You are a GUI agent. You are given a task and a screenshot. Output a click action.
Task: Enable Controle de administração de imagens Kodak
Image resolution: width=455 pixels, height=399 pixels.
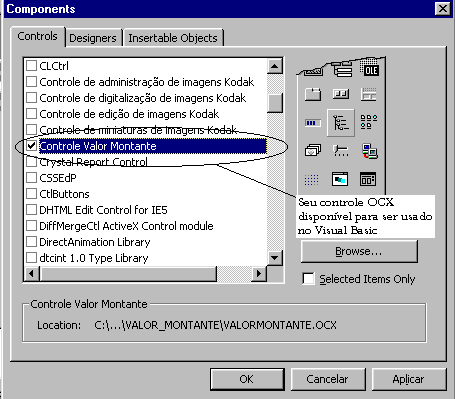pos(31,82)
